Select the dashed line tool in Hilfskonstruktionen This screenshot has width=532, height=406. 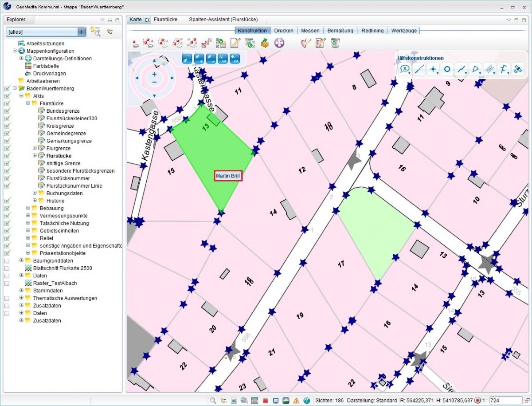(x=419, y=69)
